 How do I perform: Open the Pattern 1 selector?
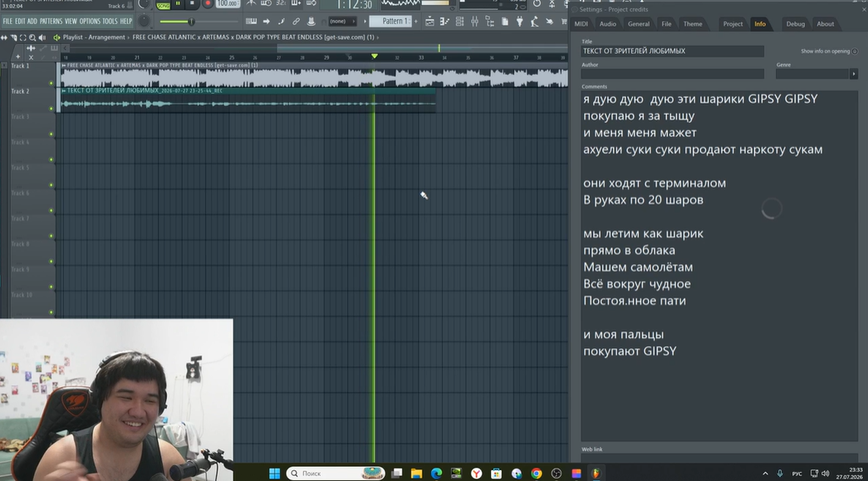(390, 21)
